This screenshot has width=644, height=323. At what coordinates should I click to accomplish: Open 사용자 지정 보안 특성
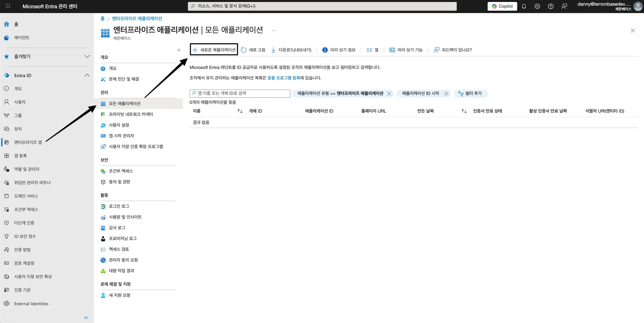tap(33, 276)
